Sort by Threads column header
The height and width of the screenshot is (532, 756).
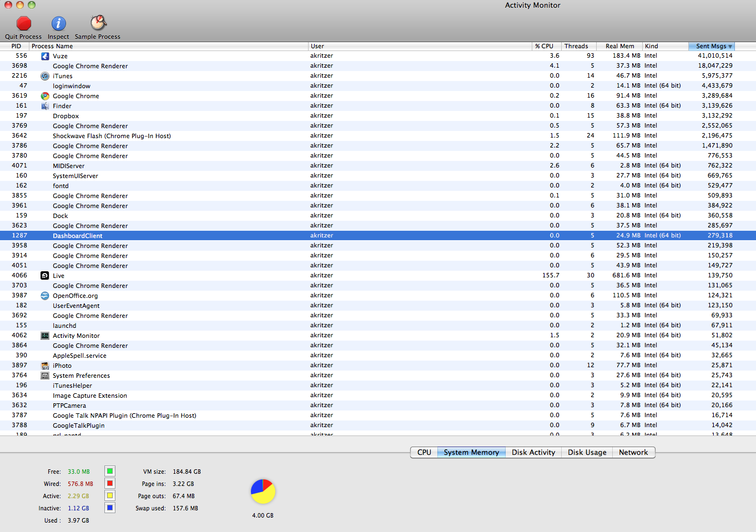click(578, 46)
